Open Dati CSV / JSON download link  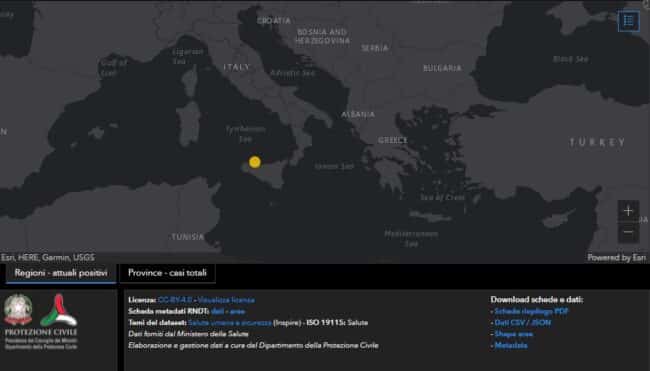click(x=523, y=323)
